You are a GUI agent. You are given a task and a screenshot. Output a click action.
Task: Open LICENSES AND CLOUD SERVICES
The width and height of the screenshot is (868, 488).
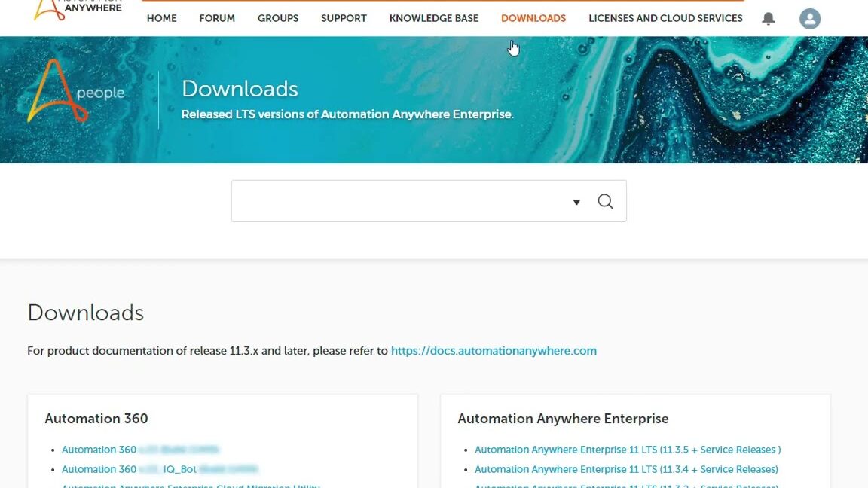click(665, 18)
